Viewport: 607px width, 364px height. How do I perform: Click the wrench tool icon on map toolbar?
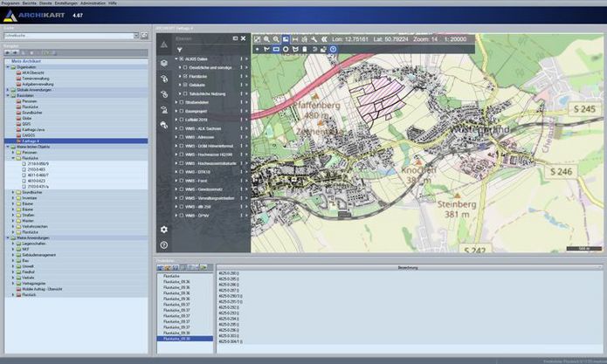(x=314, y=39)
